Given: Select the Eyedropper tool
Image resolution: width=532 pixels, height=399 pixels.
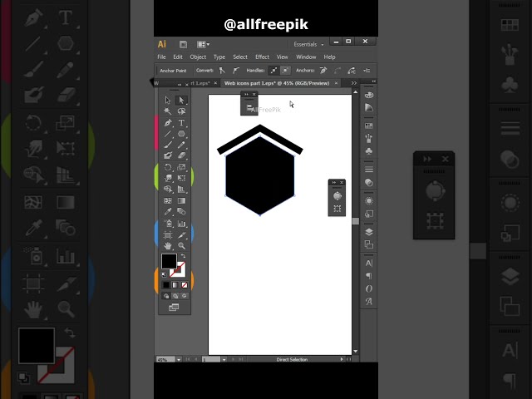Looking at the screenshot, I should pyautogui.click(x=168, y=212).
